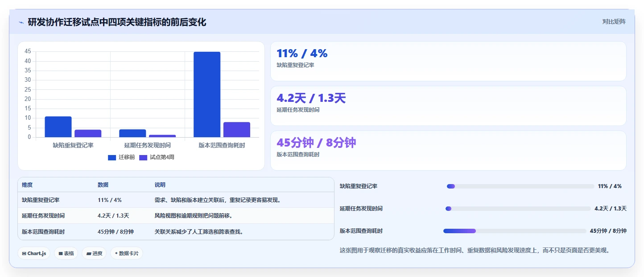Click the footer note starting 这张图用于观察迁移的真实收益
This screenshot has width=644, height=277.
click(475, 251)
